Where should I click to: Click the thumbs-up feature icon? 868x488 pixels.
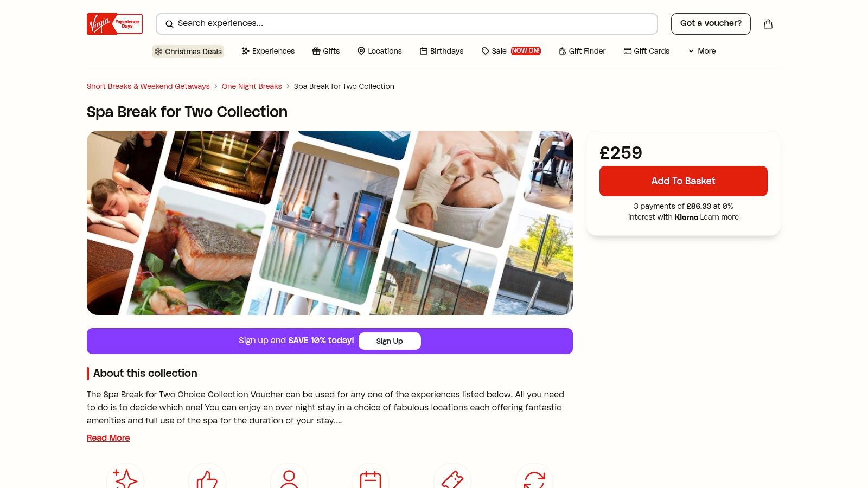[207, 478]
